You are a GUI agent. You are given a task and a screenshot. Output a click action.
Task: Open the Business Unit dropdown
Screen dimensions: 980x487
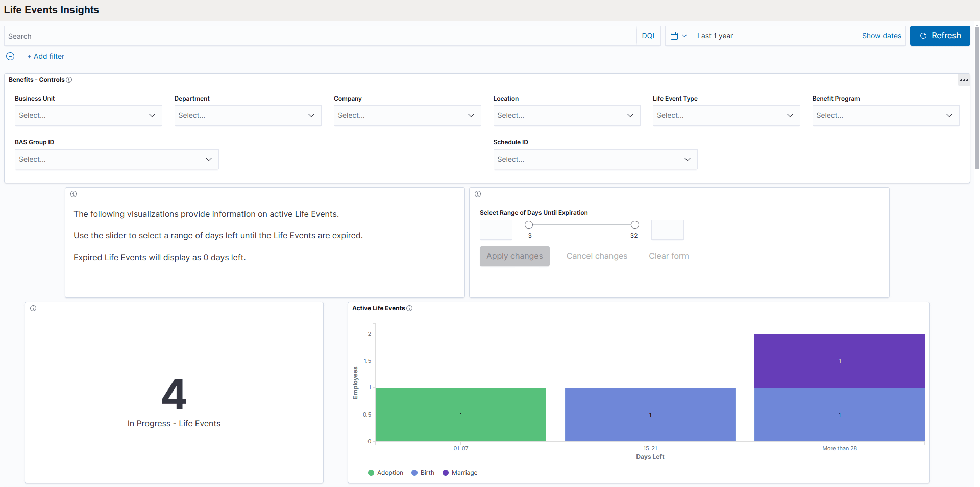click(88, 115)
